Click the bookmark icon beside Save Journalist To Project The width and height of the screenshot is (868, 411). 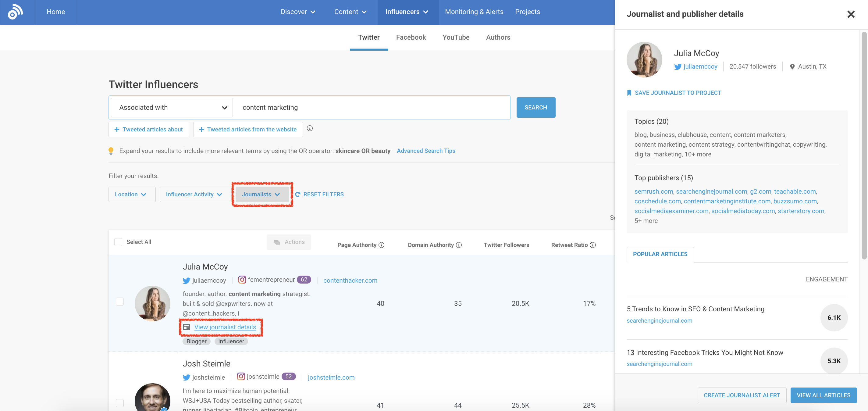click(629, 92)
